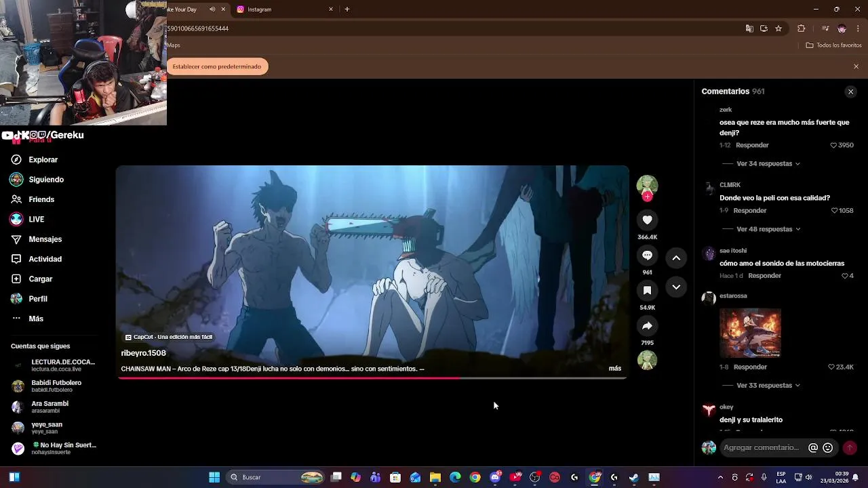This screenshot has width=868, height=488.
Task: Open comments via speech bubble icon
Action: (647, 256)
